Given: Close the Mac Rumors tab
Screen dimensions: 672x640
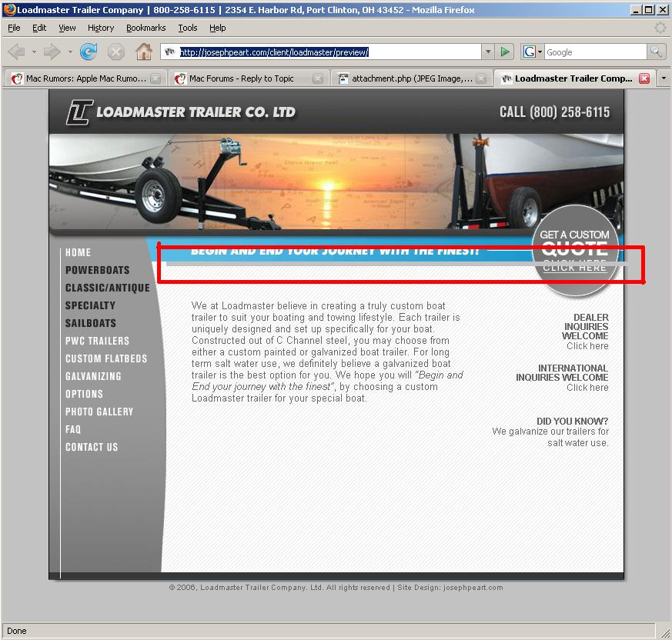Looking at the screenshot, I should click(x=155, y=78).
